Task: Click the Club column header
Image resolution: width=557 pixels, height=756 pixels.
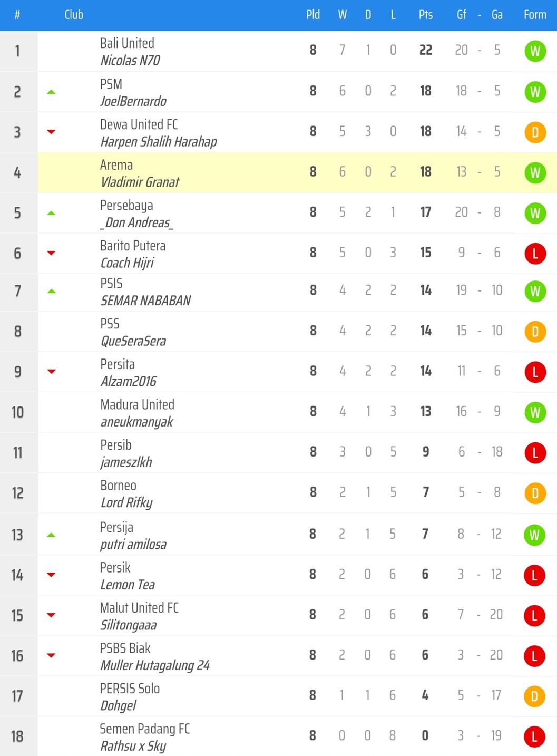Action: click(x=74, y=15)
